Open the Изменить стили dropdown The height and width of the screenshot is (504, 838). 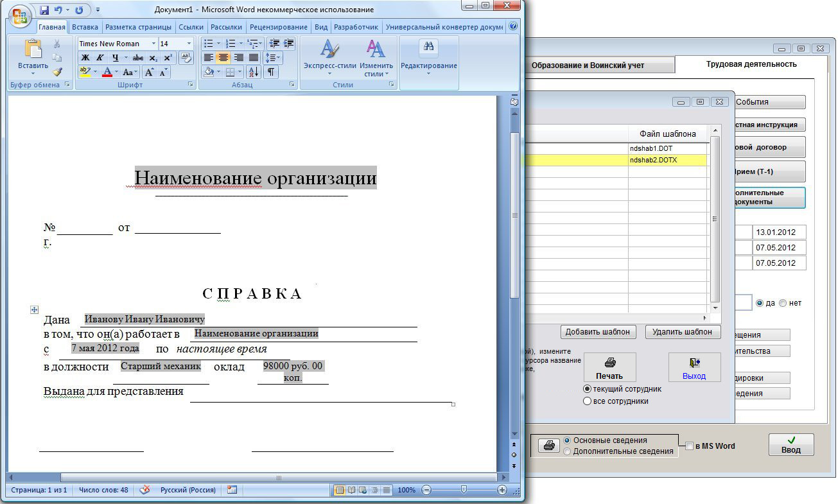coord(376,58)
